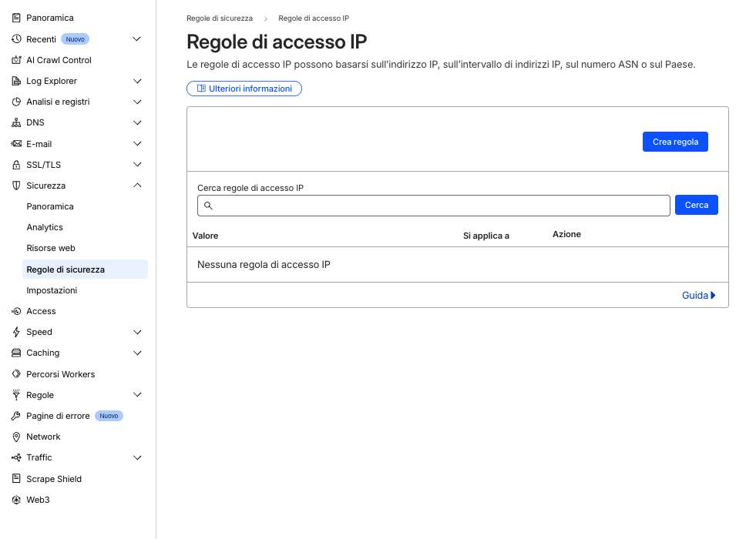Viewport: 756px width, 539px height.
Task: Go to Regole di sicurezza breadcrumb
Action: [220, 18]
